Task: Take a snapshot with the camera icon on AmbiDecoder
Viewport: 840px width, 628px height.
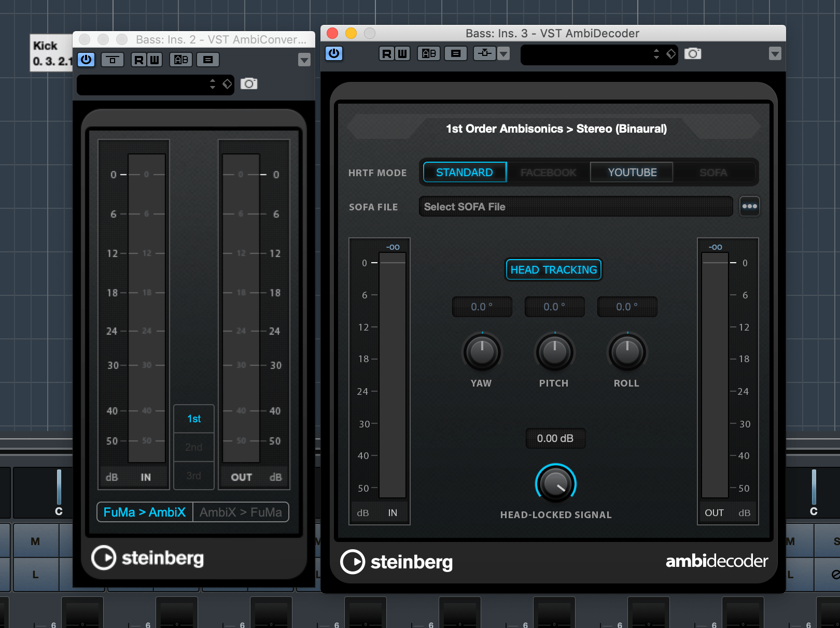Action: (693, 53)
